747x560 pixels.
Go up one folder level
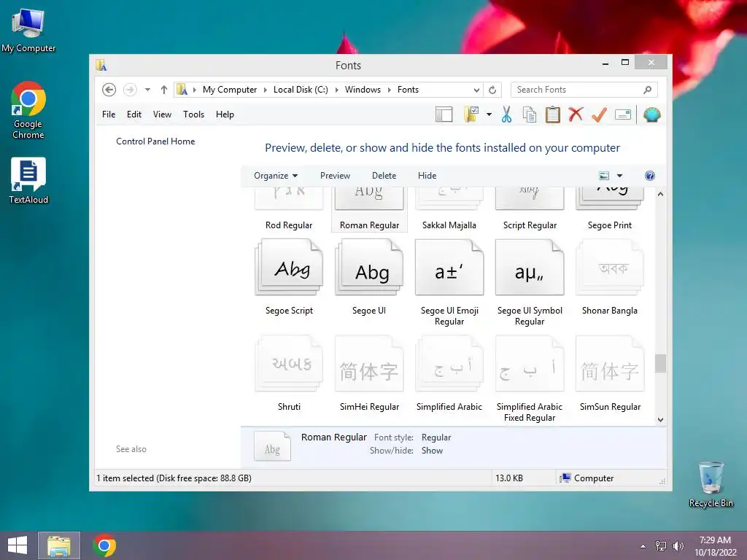(x=164, y=90)
